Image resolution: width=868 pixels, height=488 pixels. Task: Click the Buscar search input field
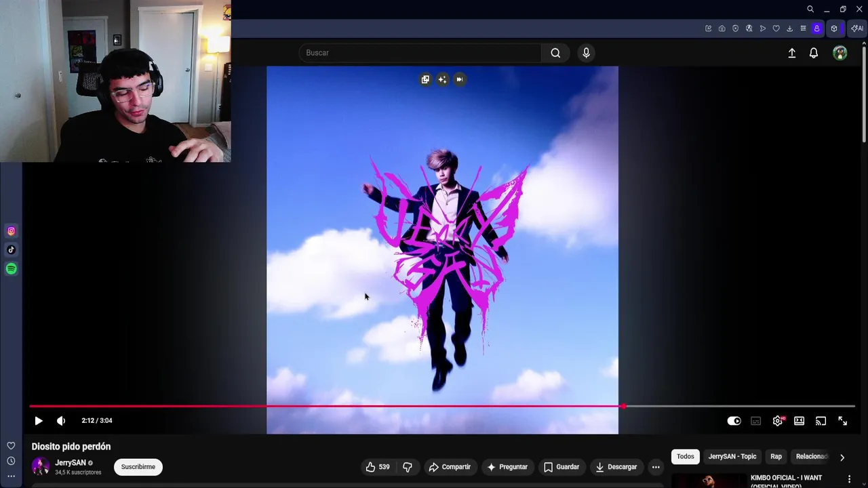point(420,53)
